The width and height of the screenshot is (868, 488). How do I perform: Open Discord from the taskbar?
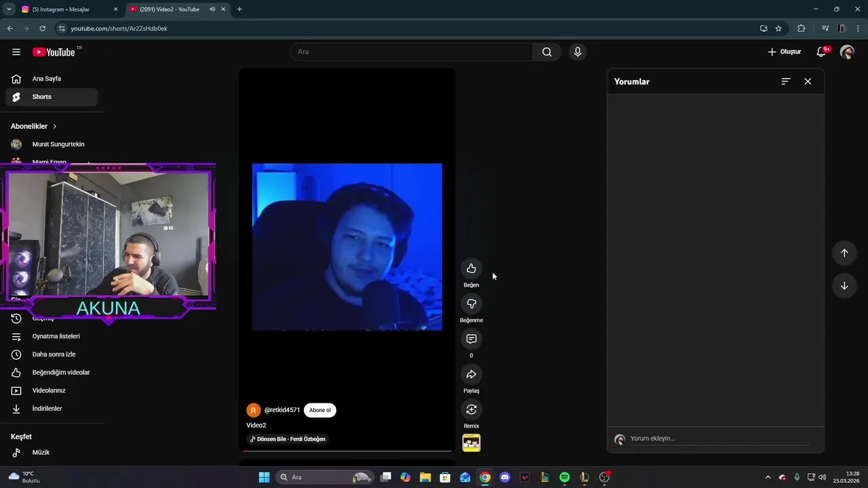click(505, 477)
